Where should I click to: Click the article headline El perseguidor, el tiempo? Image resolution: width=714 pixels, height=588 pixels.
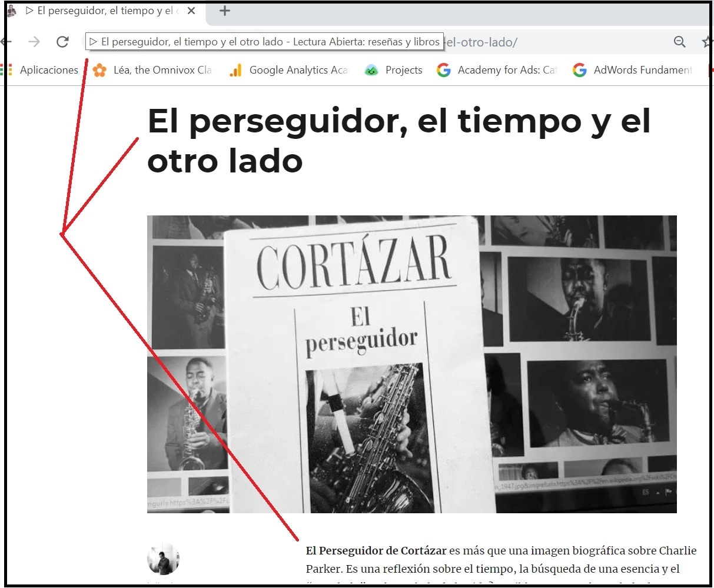(398, 141)
